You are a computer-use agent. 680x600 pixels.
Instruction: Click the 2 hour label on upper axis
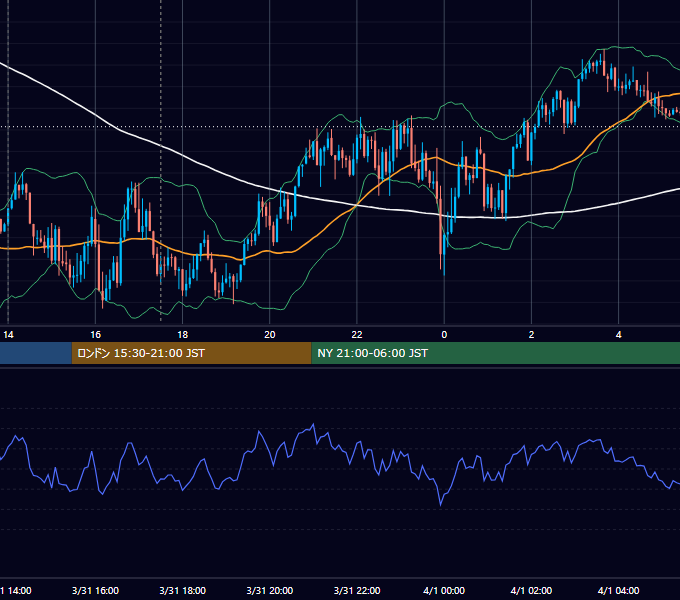pyautogui.click(x=531, y=335)
